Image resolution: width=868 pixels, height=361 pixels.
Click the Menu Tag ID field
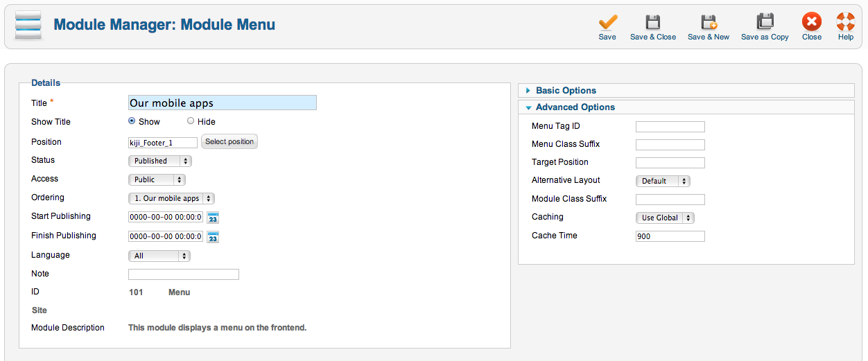(670, 127)
